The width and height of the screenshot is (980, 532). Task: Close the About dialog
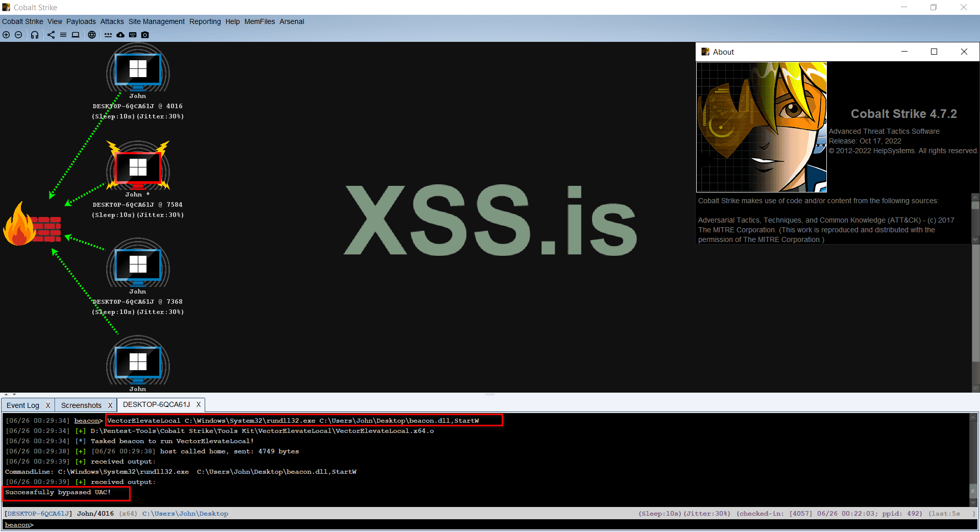964,52
